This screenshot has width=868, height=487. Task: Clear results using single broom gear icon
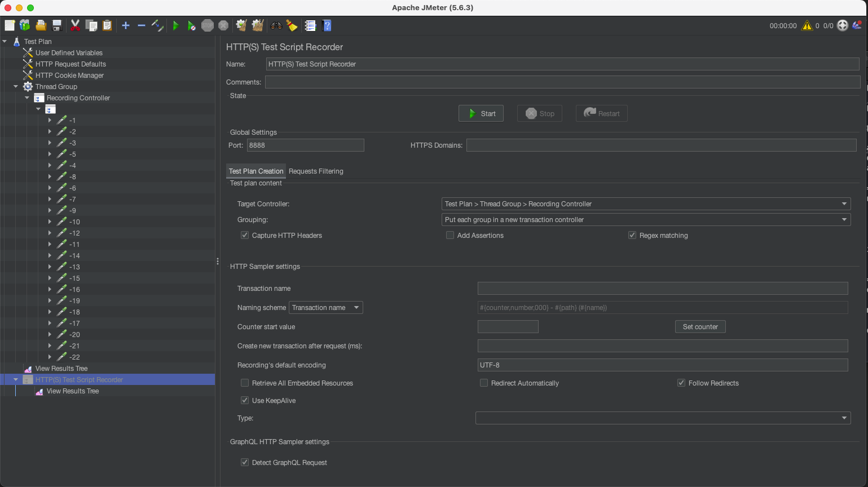(241, 25)
